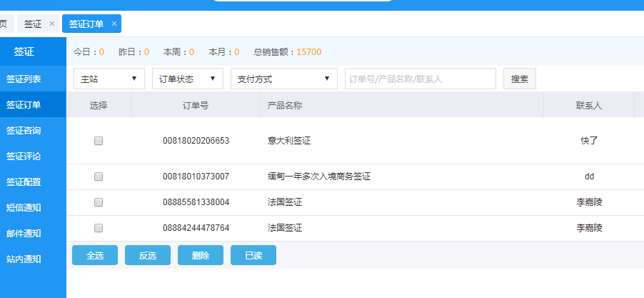The image size is (644, 298).
Task: Mark orders as read with 已读
Action: (253, 255)
